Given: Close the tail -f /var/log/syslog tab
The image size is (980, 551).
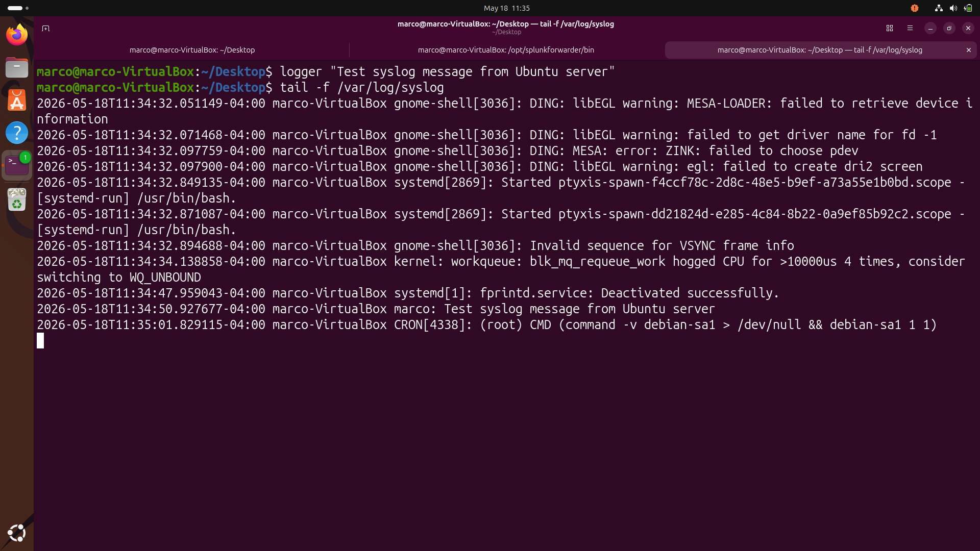Looking at the screenshot, I should (968, 50).
